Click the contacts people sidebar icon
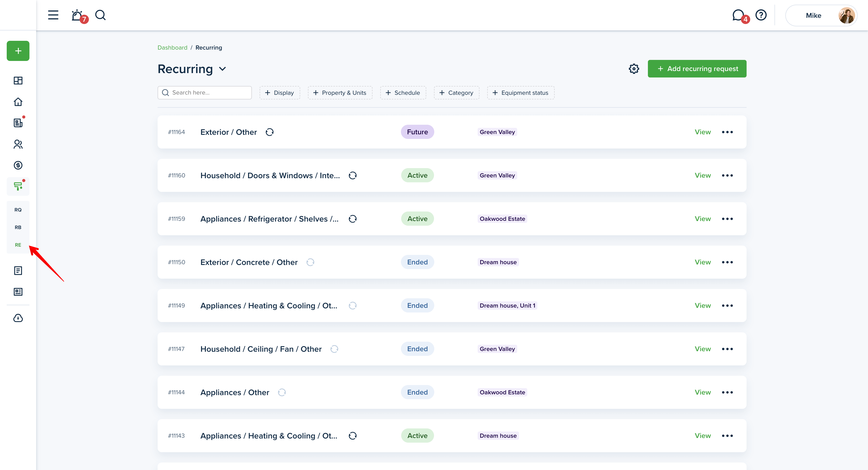This screenshot has height=470, width=868. click(x=18, y=144)
